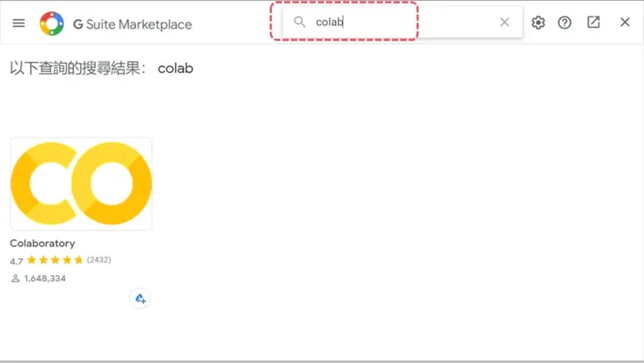
Task: Open the settings gear menu
Action: [x=538, y=23]
